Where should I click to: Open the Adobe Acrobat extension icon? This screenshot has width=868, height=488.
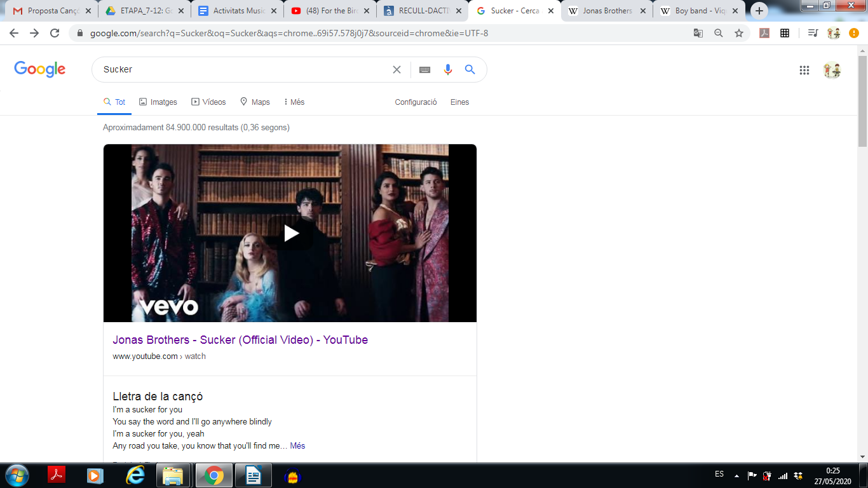click(x=764, y=33)
